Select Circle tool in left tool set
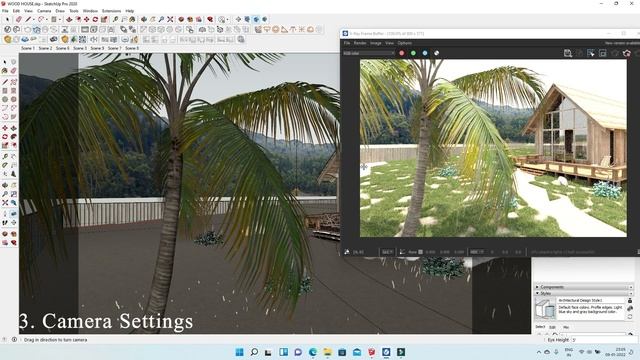Screen dimensions: 640x360 (x=5, y=99)
